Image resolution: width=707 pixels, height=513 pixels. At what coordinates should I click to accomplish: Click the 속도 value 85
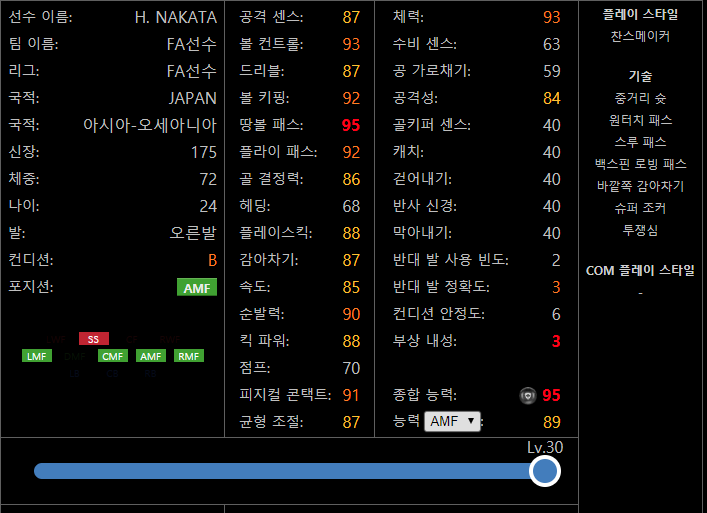tap(351, 287)
